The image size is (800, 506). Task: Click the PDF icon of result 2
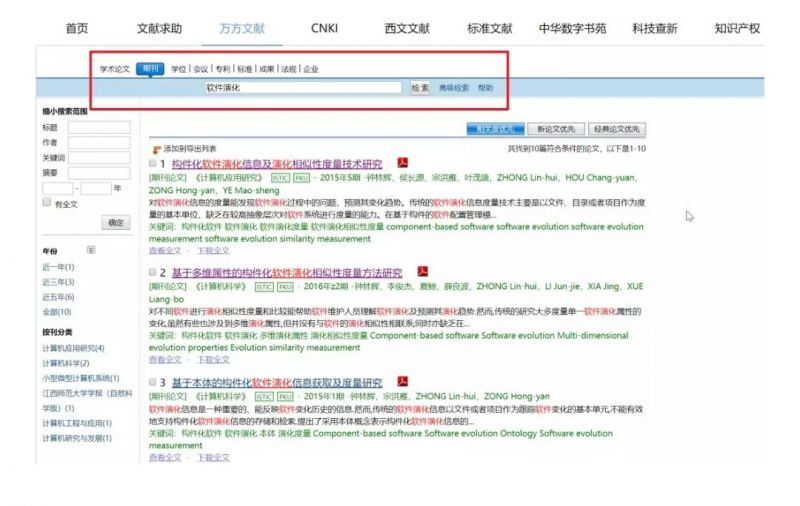pyautogui.click(x=422, y=272)
